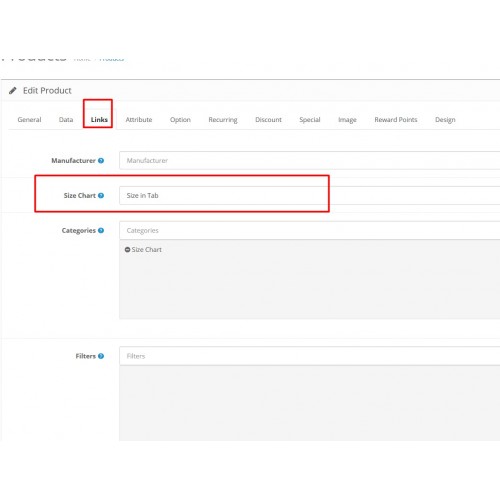Click the Categories help icon
This screenshot has width=500, height=500.
pyautogui.click(x=101, y=231)
